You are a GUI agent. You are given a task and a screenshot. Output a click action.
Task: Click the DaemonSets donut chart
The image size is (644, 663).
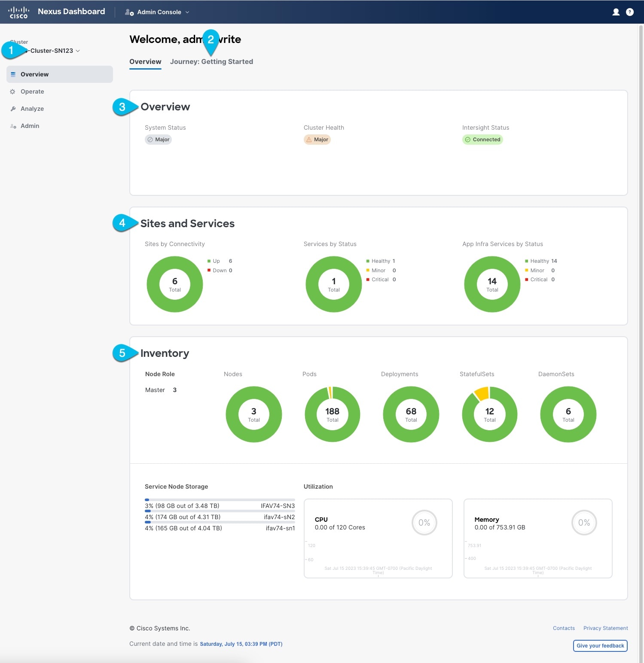tap(568, 414)
